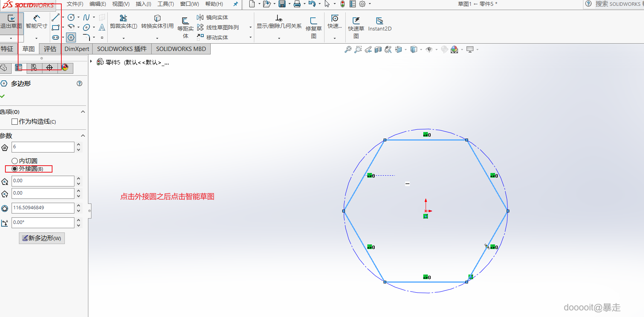644x317 pixels.
Task: Click Linear Sketch Pattern (线性草图阵列)
Action: tap(218, 27)
